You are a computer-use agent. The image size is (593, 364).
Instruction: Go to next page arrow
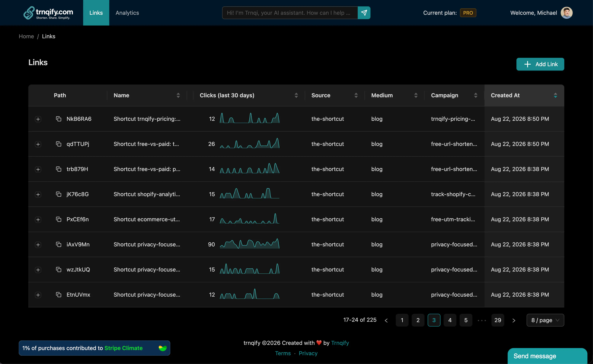pos(514,320)
